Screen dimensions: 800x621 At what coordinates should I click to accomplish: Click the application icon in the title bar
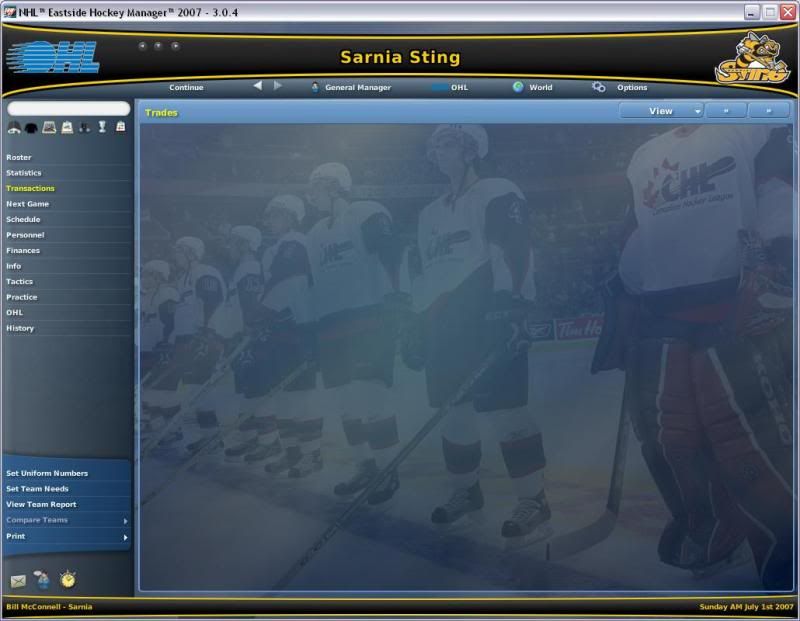pos(10,12)
